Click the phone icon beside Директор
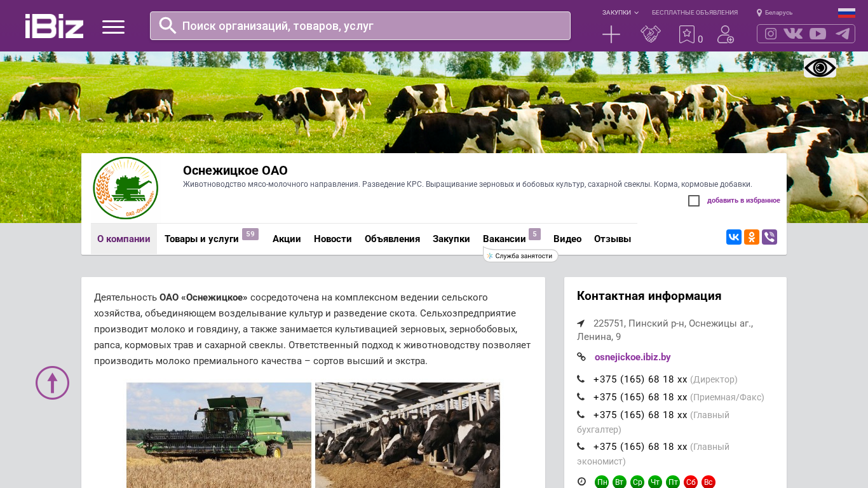Image resolution: width=868 pixels, height=488 pixels. 581,379
